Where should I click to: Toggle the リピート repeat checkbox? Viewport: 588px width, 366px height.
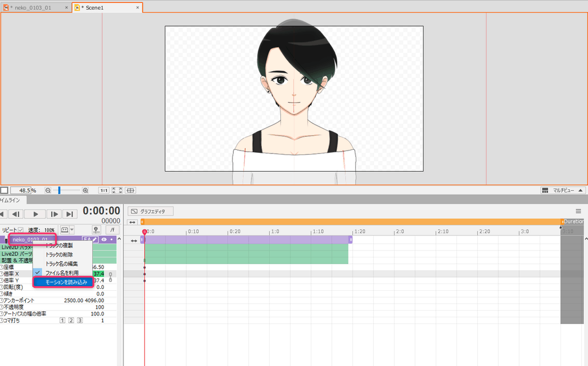[x=21, y=230]
